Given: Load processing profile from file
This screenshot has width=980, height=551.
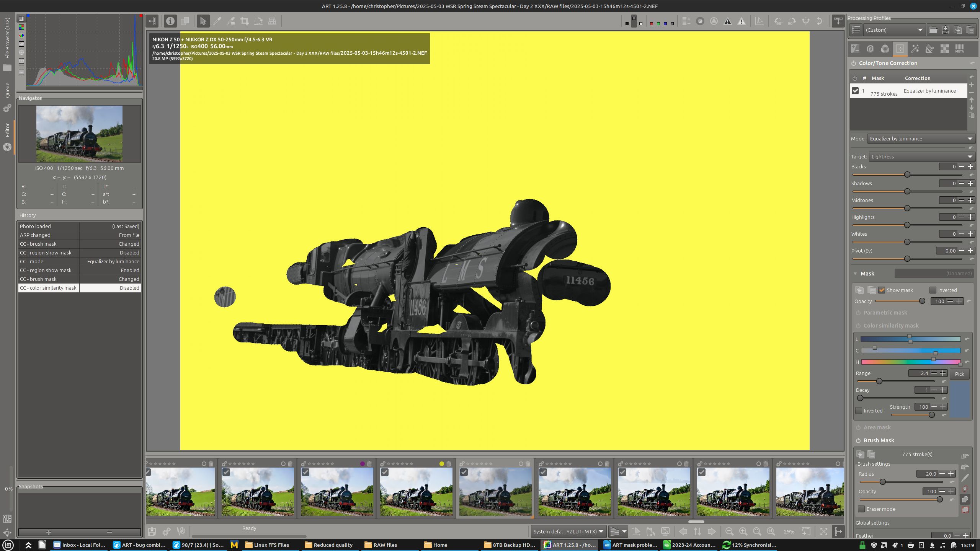Looking at the screenshot, I should point(933,30).
